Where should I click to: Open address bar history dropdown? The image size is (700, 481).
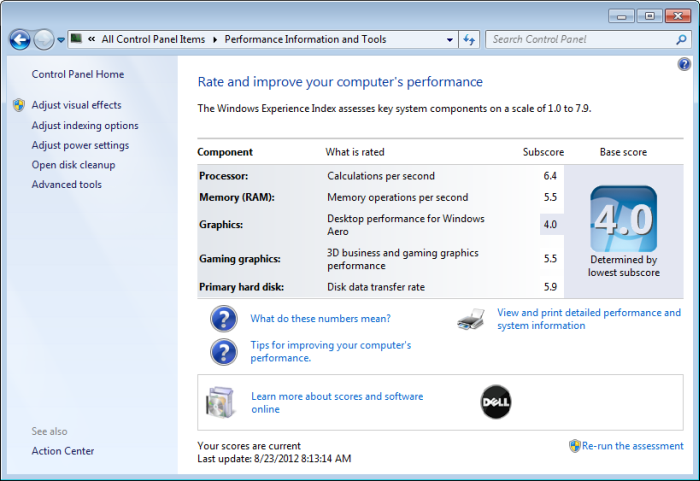point(450,40)
